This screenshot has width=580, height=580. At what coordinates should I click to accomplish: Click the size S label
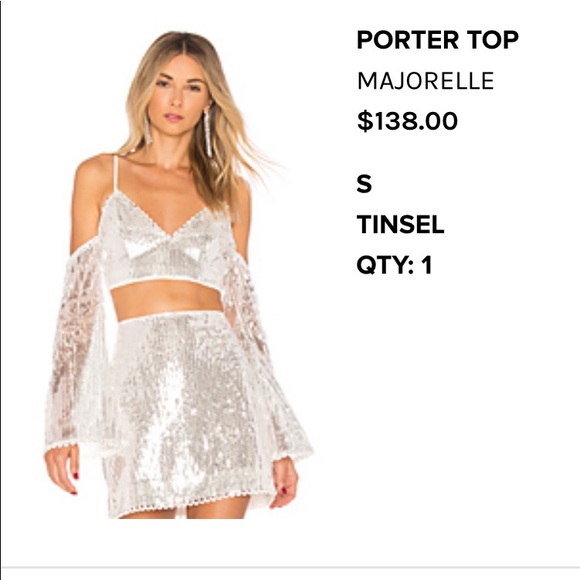(364, 184)
